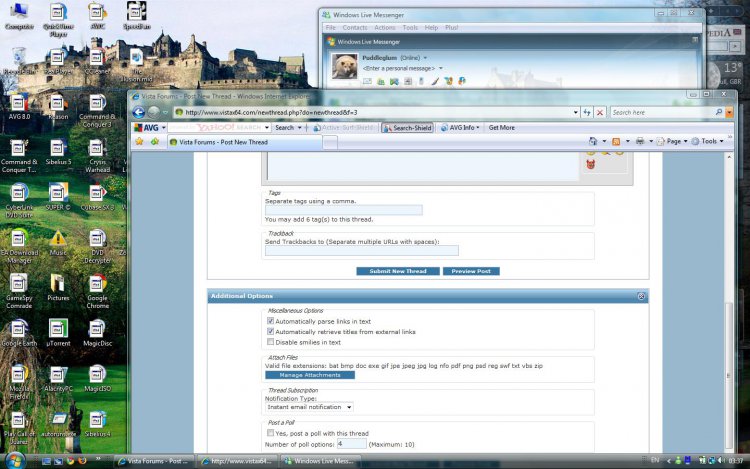Click the red Stop loading X button
This screenshot has height=469, width=750.
click(x=600, y=112)
